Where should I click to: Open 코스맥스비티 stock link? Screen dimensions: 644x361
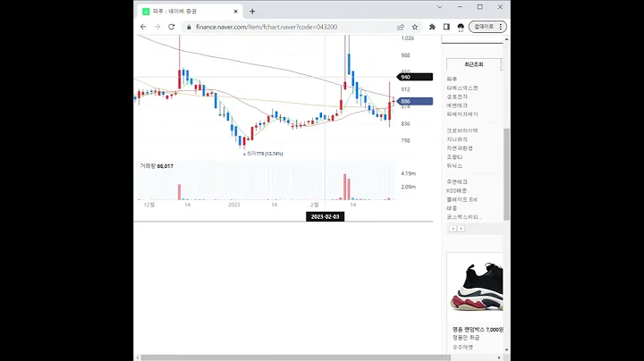[464, 217]
